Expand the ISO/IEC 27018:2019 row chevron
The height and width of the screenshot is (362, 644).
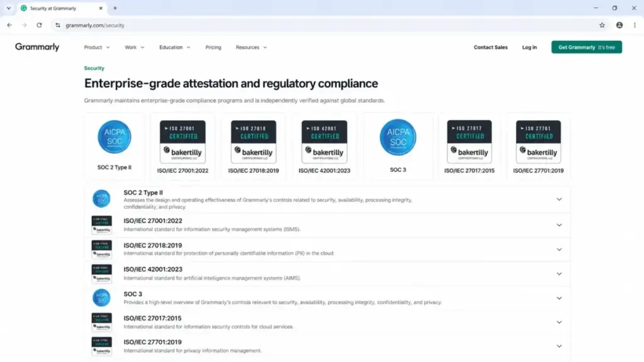click(559, 250)
